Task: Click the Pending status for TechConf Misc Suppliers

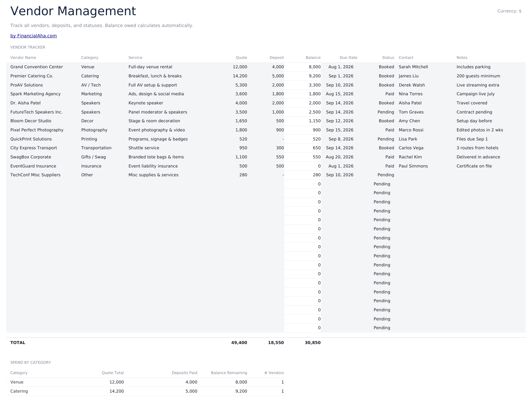Action: (x=386, y=175)
